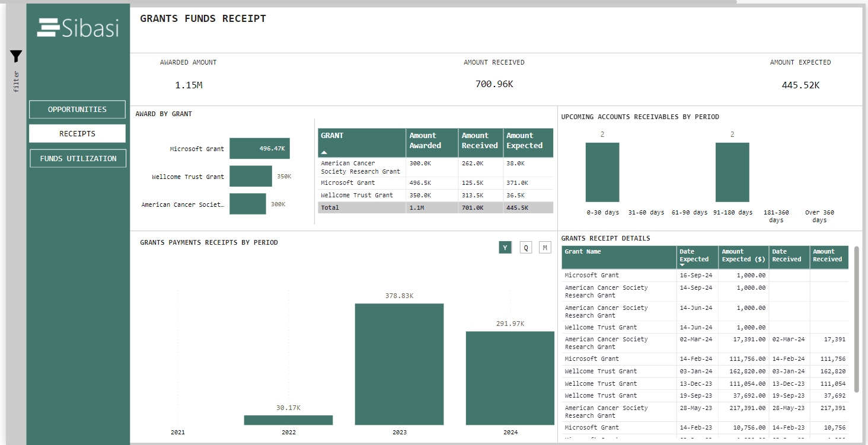Select the Receipts navigation button
This screenshot has width=868, height=445.
pyautogui.click(x=77, y=134)
